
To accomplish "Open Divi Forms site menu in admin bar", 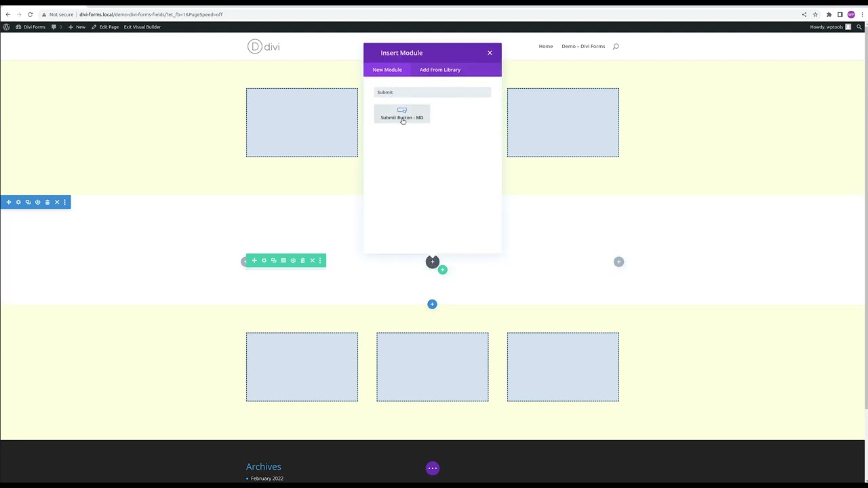I will [x=31, y=27].
